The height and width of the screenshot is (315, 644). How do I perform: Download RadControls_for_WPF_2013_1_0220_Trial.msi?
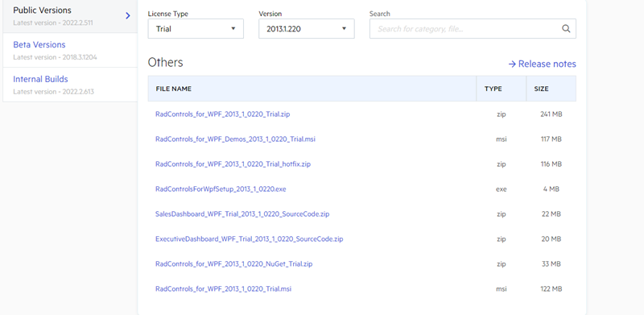tap(224, 289)
